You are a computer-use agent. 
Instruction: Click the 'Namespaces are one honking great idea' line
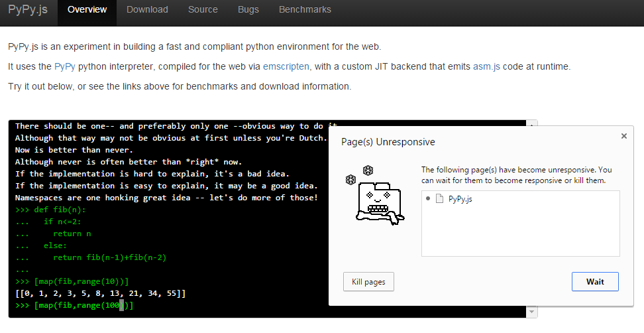(166, 198)
